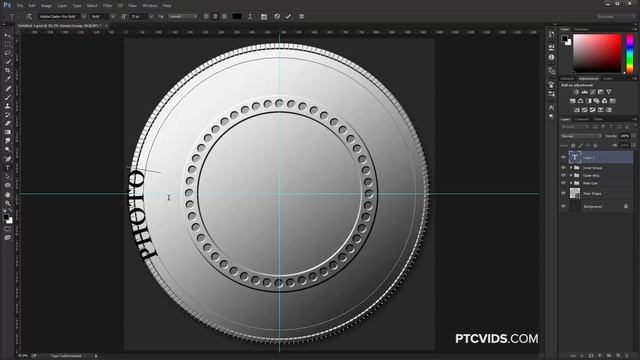Open the font family dropdown
The height and width of the screenshot is (360, 640).
point(84,16)
